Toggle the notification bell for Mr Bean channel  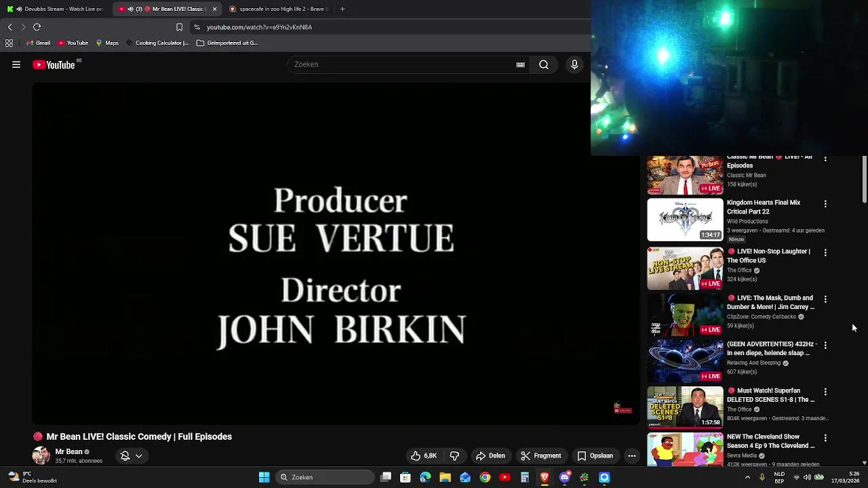click(x=125, y=455)
